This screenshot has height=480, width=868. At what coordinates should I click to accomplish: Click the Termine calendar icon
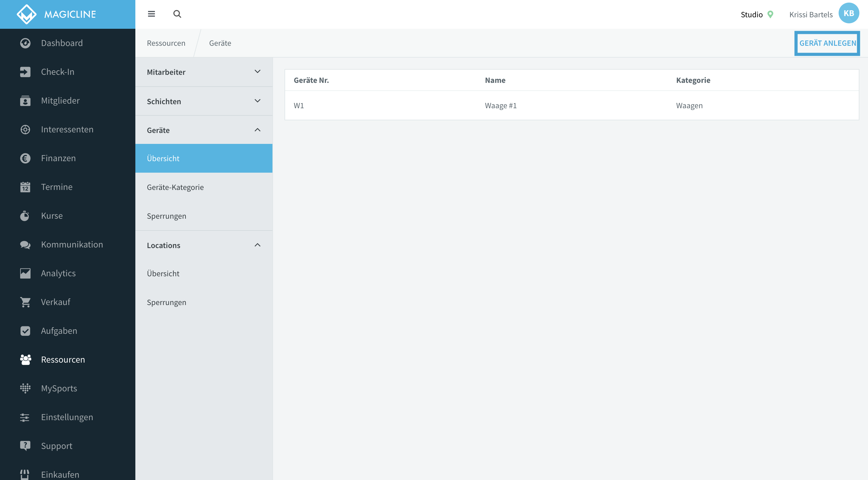coord(25,187)
